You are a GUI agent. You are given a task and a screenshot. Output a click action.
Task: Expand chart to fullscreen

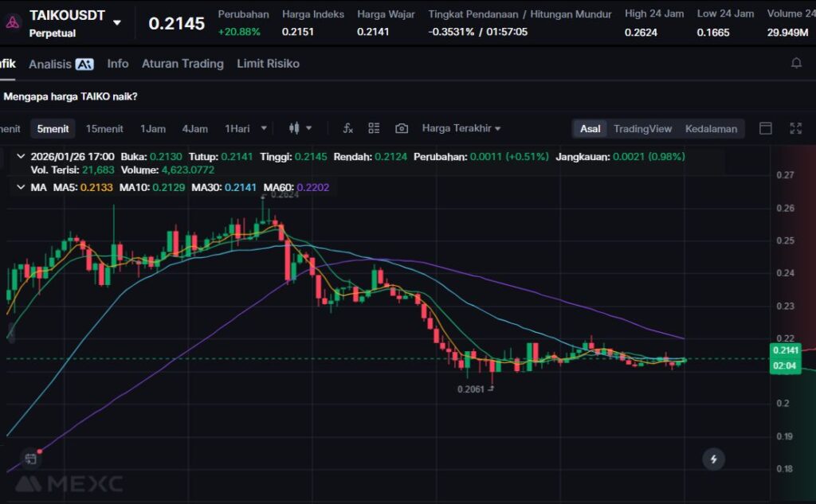(x=795, y=128)
